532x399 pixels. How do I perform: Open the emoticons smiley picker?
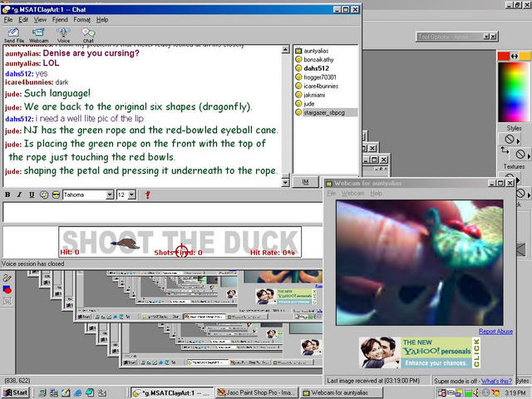[x=56, y=195]
